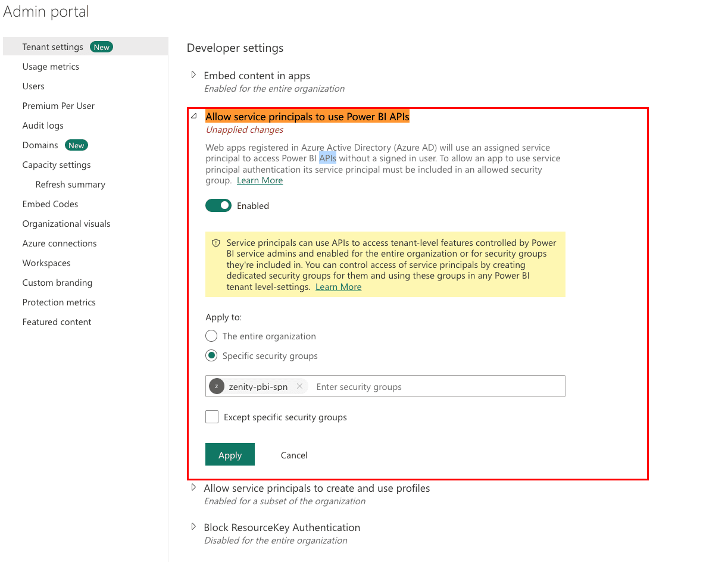Expand Embed content in apps setting
This screenshot has width=728, height=562.
(x=193, y=75)
